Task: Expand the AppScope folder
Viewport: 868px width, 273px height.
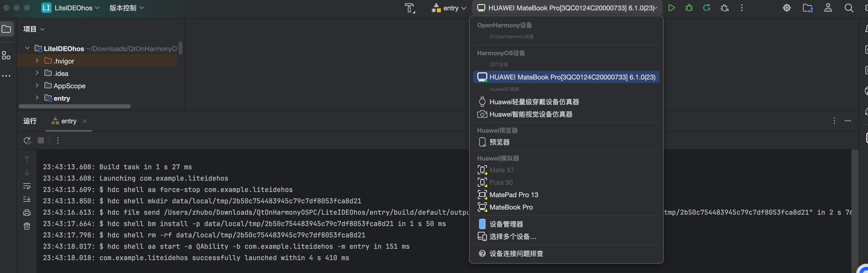Action: [37, 85]
